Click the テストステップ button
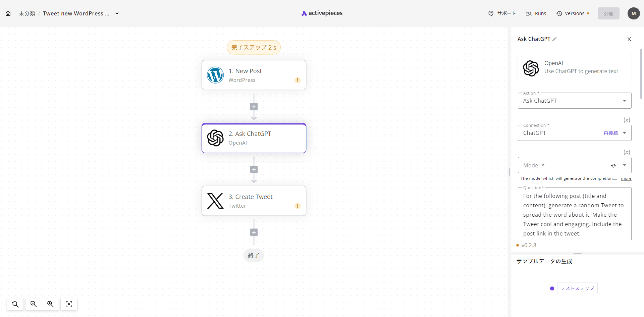 coord(577,288)
